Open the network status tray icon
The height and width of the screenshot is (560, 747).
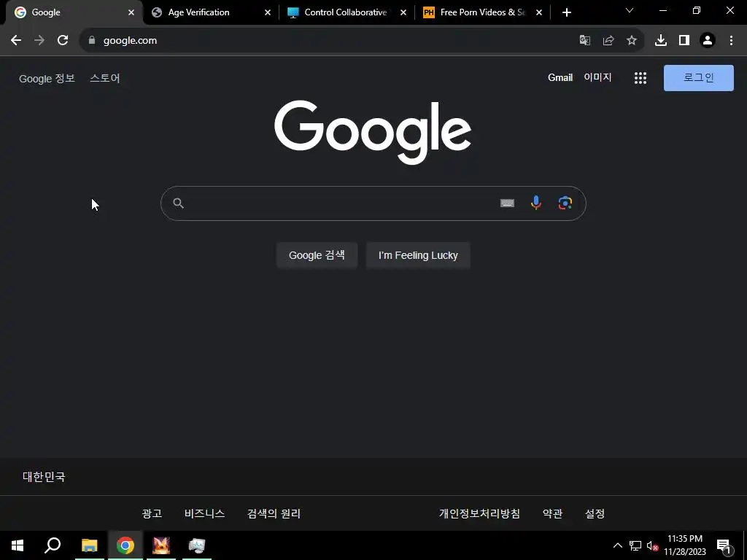pos(635,545)
